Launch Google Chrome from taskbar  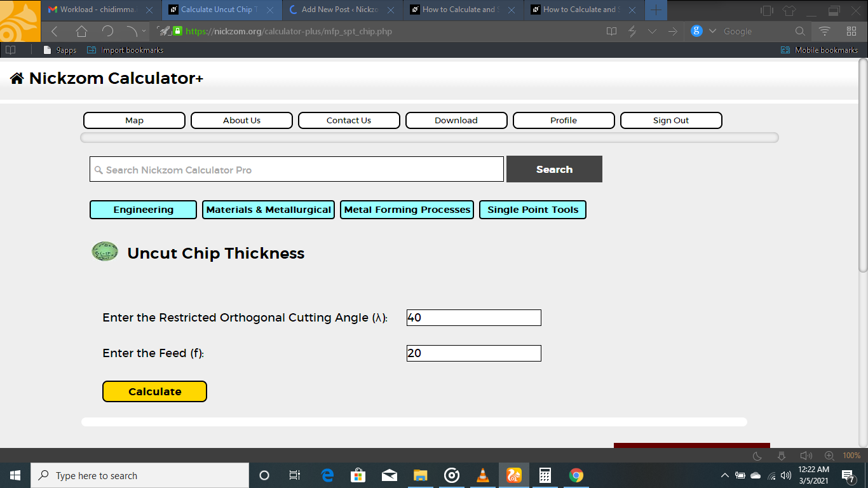(x=576, y=475)
